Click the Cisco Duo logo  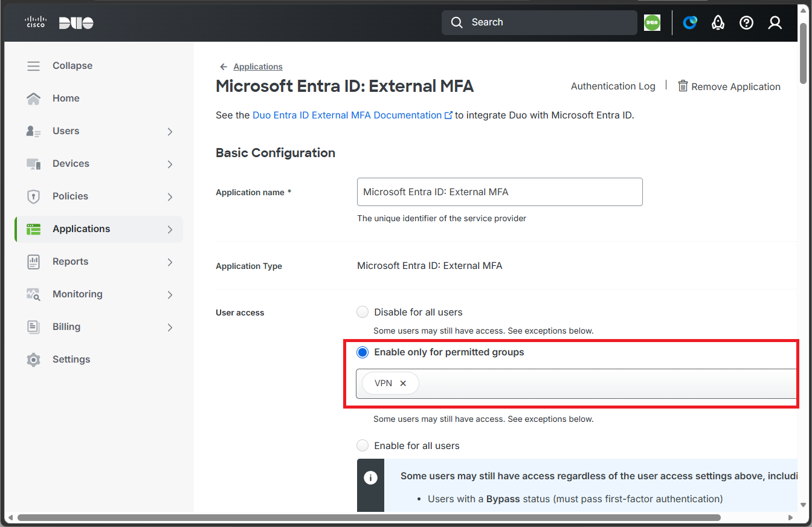59,23
